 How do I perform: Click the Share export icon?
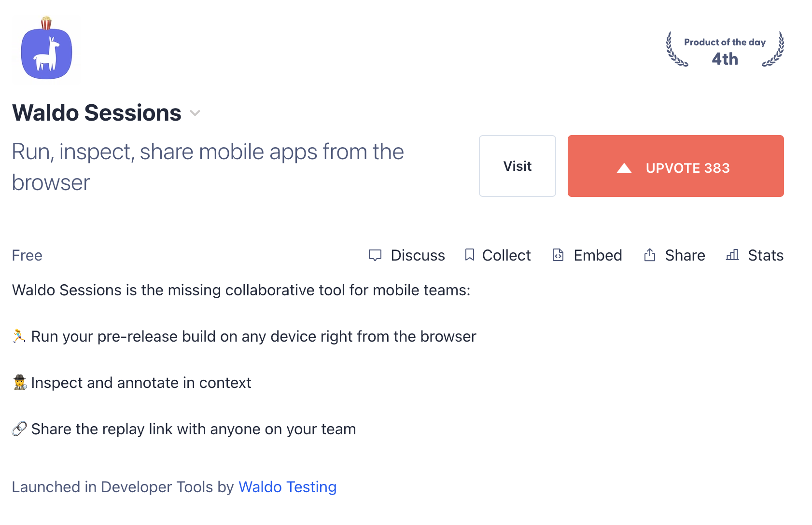[650, 255]
